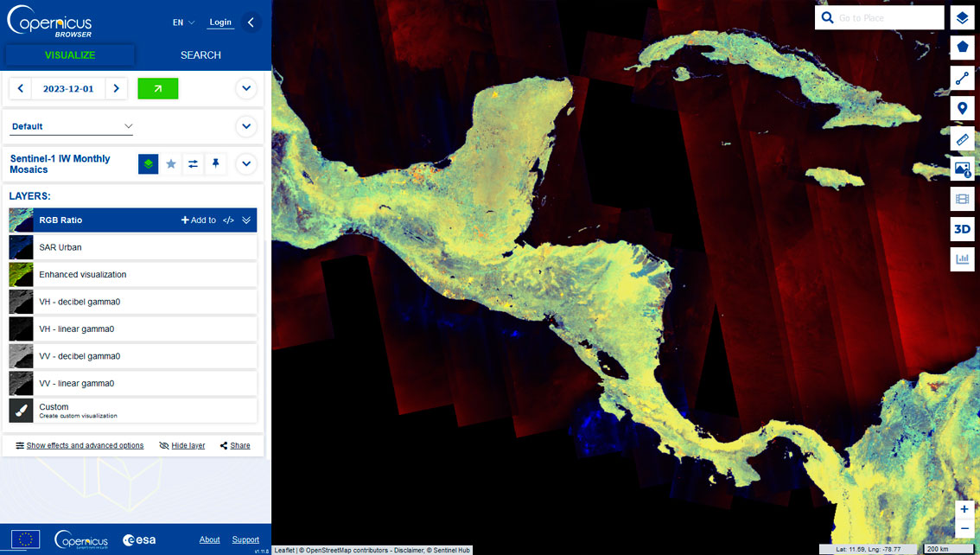
Task: Expand RGB Ratio layer details chevron
Action: click(246, 220)
